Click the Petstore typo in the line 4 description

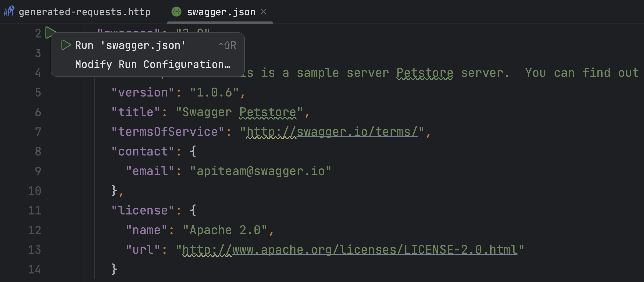(x=425, y=73)
